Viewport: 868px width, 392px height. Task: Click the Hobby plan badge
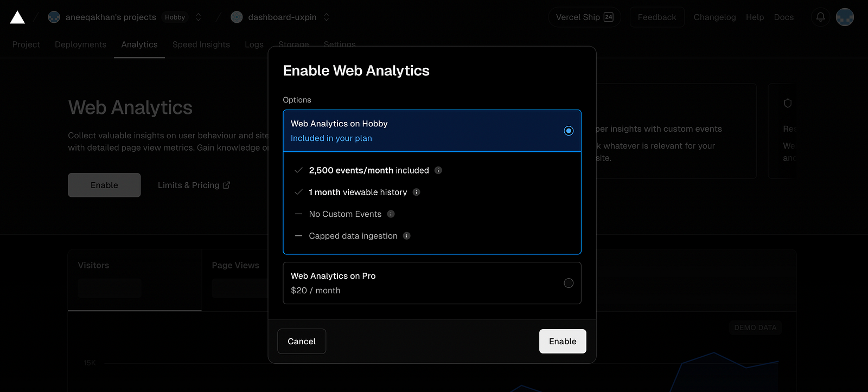pyautogui.click(x=175, y=17)
